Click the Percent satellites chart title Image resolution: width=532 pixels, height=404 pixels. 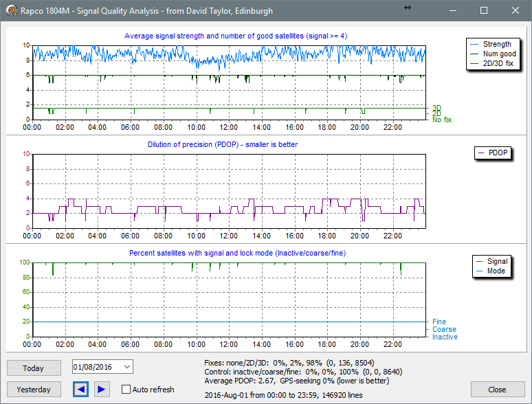pos(238,253)
